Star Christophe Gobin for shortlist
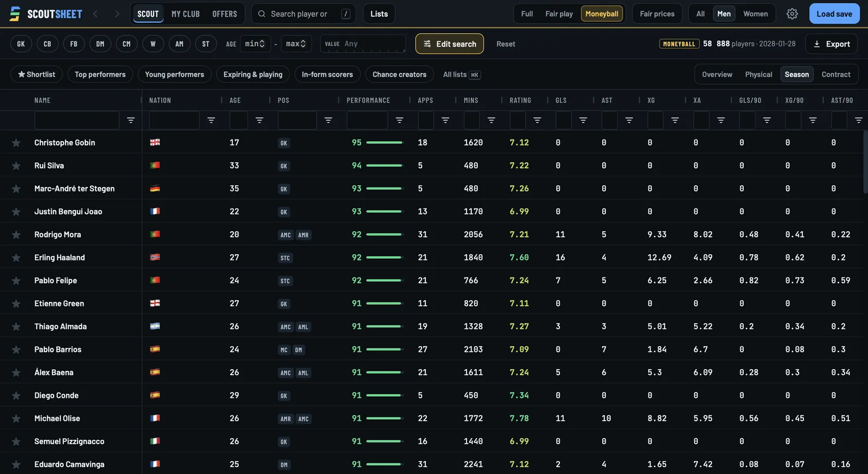 tap(16, 143)
